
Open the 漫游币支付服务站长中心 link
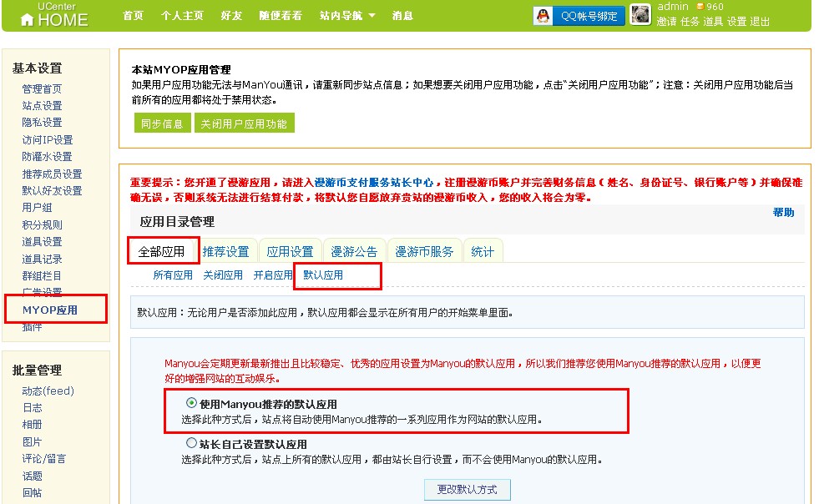coord(374,182)
